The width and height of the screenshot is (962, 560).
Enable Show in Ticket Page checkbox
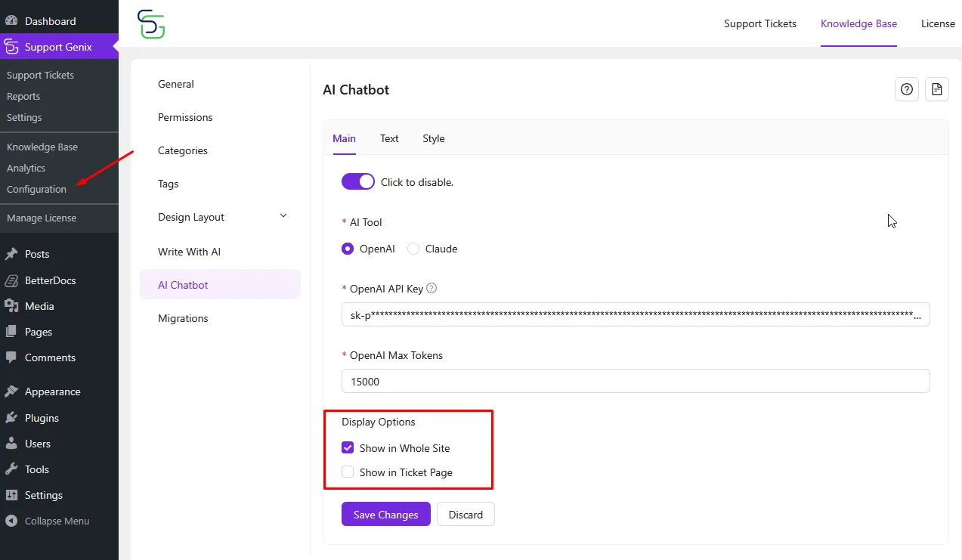(348, 472)
